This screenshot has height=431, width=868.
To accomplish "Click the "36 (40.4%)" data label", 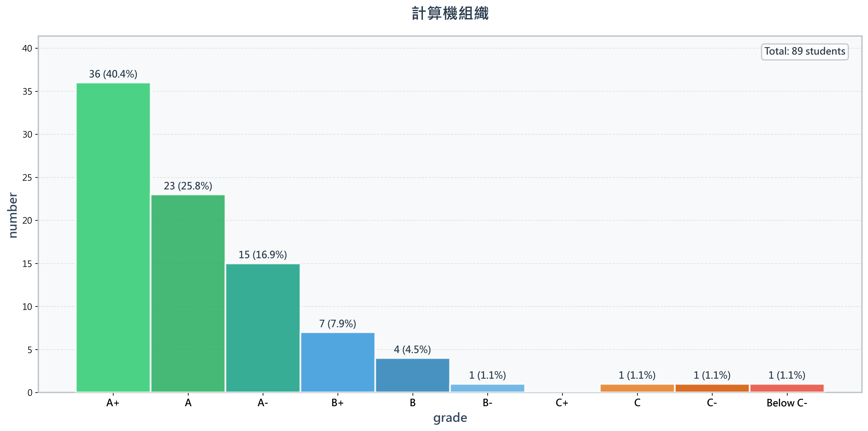I will coord(113,74).
